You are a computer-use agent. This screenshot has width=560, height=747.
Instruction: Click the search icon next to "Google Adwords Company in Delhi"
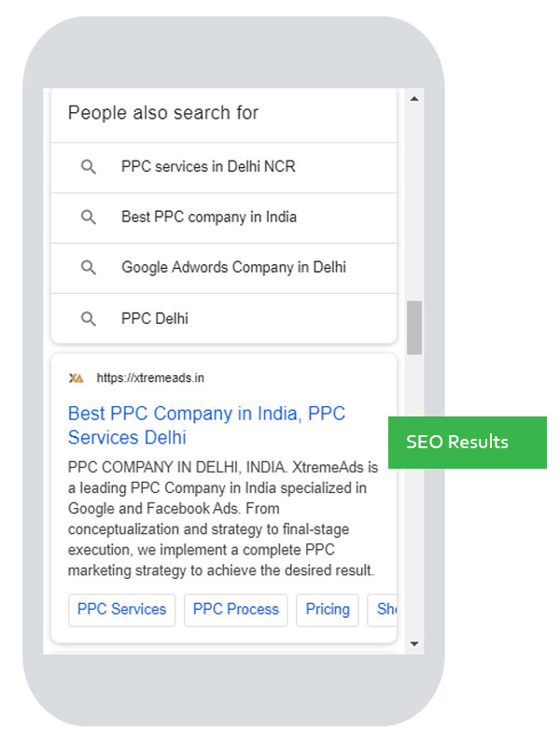pyautogui.click(x=89, y=267)
